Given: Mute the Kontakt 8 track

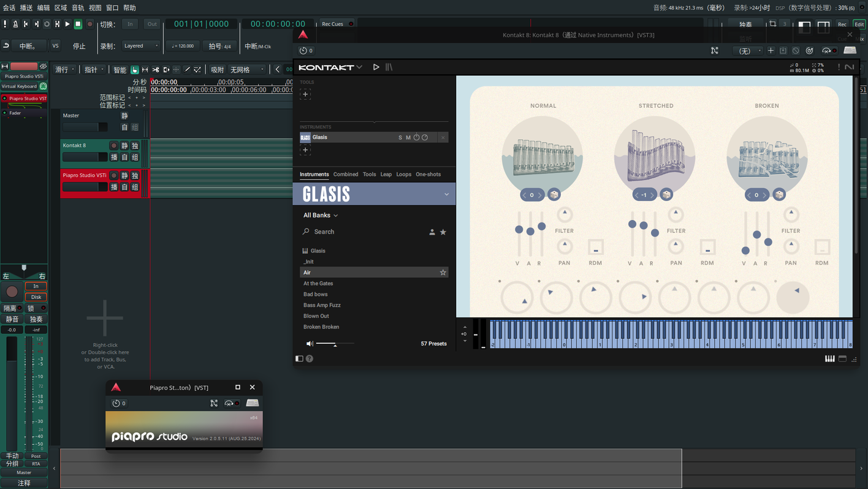Looking at the screenshot, I should (x=124, y=146).
